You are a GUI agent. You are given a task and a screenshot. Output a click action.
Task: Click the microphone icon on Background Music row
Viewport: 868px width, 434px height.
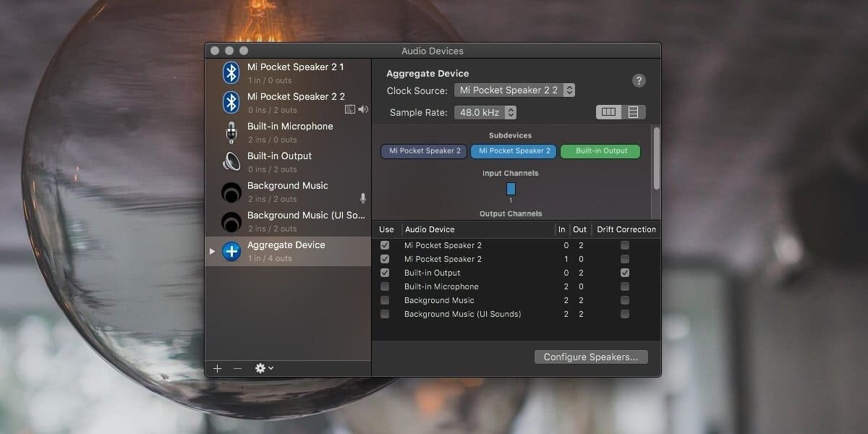362,198
